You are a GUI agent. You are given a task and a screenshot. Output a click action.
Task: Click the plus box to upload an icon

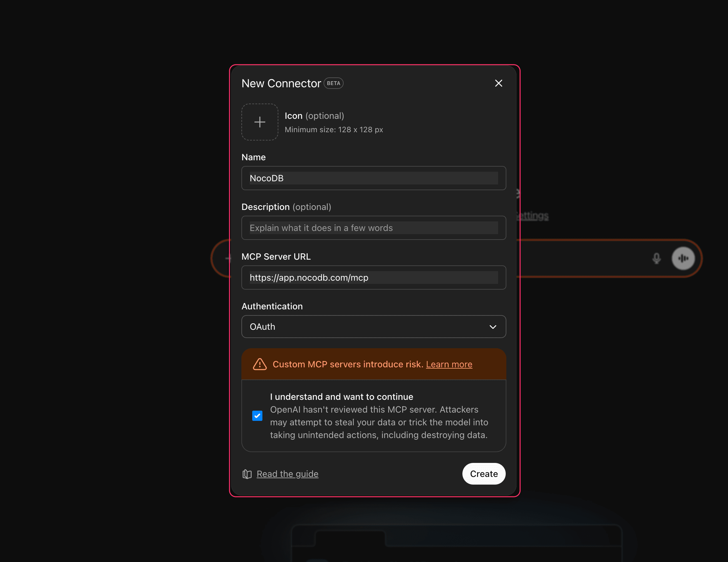260,122
